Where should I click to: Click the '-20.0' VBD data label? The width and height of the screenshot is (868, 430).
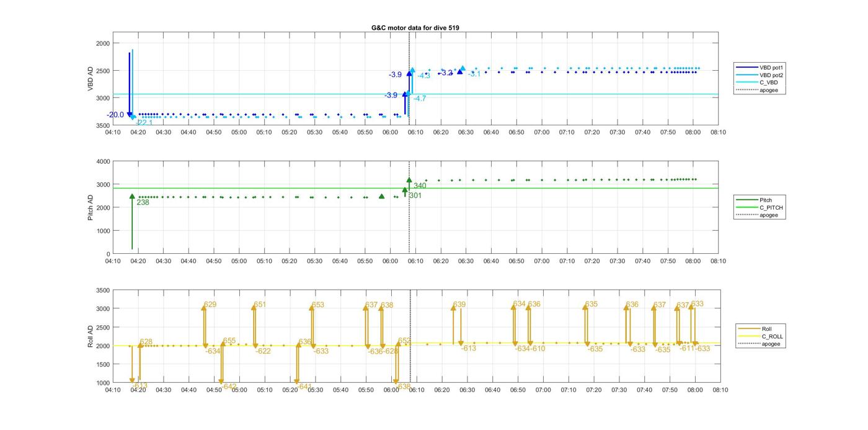pos(115,115)
